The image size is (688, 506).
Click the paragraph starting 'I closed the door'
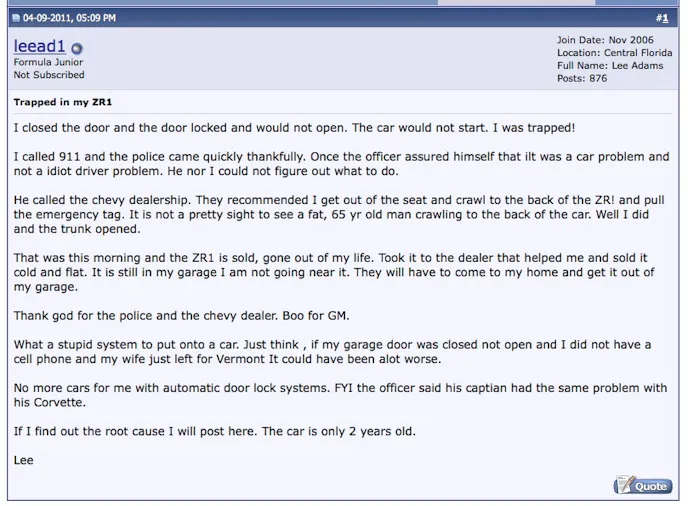tap(294, 129)
